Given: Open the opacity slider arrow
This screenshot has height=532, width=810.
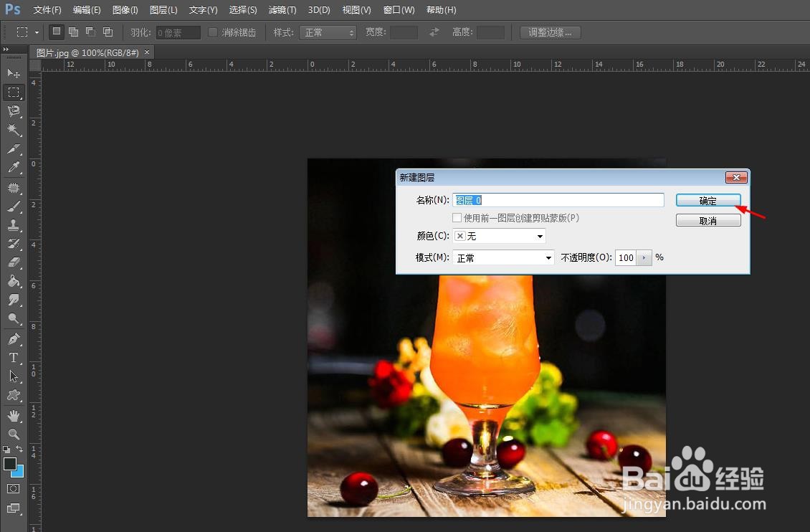Looking at the screenshot, I should pos(644,257).
